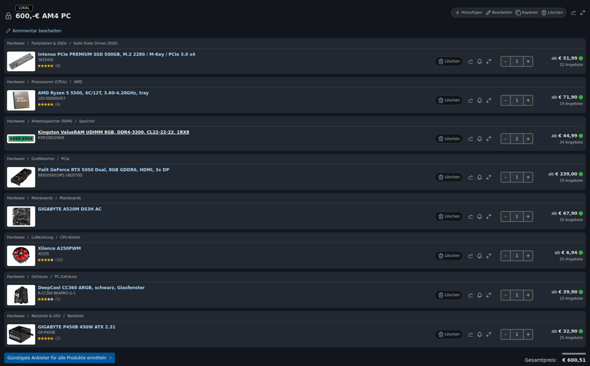Click Hinzufügen in the wishlist toolbar
Image resolution: width=590 pixels, height=366 pixels.
coord(468,13)
